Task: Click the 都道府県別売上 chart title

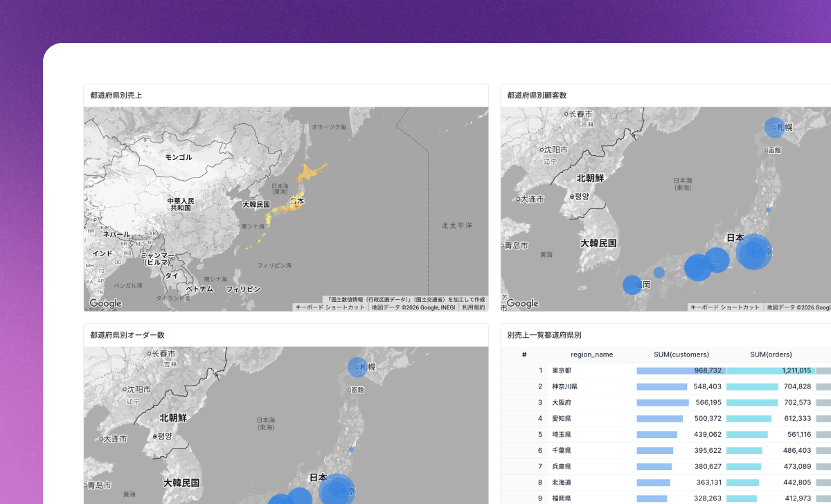Action: (116, 96)
